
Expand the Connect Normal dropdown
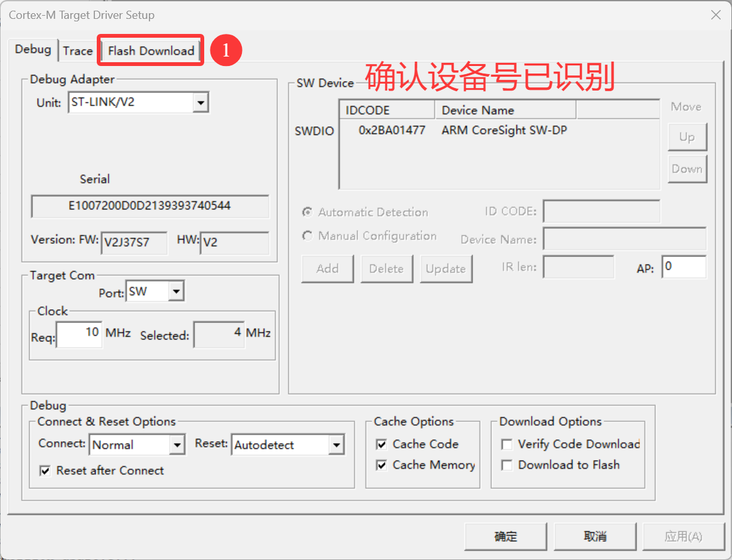[x=177, y=445]
